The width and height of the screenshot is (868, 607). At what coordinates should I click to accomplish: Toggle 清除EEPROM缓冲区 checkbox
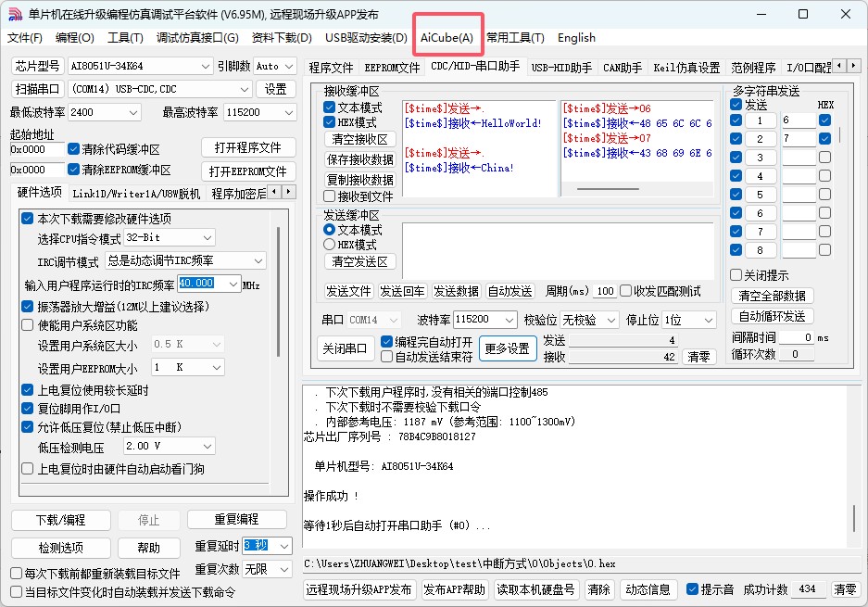(73, 170)
